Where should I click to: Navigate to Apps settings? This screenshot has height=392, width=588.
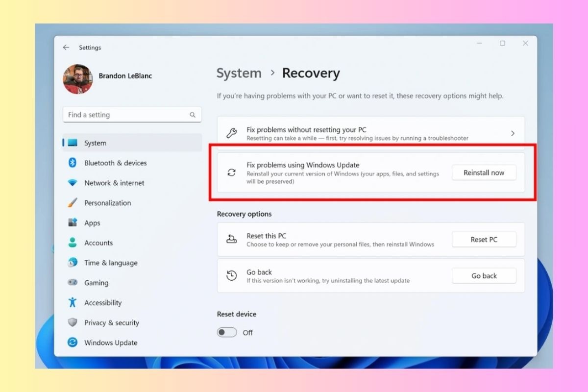coord(132,223)
